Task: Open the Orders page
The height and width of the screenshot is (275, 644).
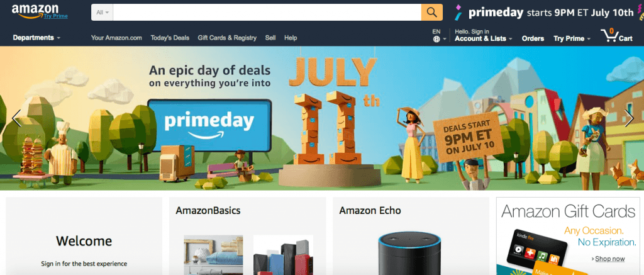Action: [x=533, y=38]
